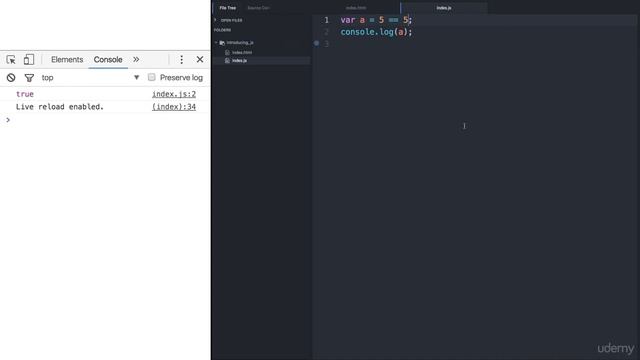Screen dimensions: 640x360
Task: Open the index.html editor tab
Action: tap(356, 8)
